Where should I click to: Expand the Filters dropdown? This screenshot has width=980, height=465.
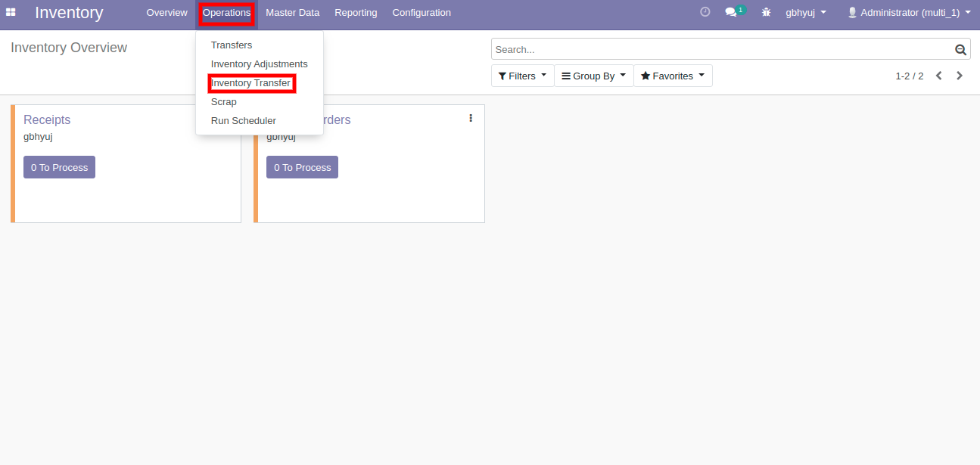coord(522,76)
